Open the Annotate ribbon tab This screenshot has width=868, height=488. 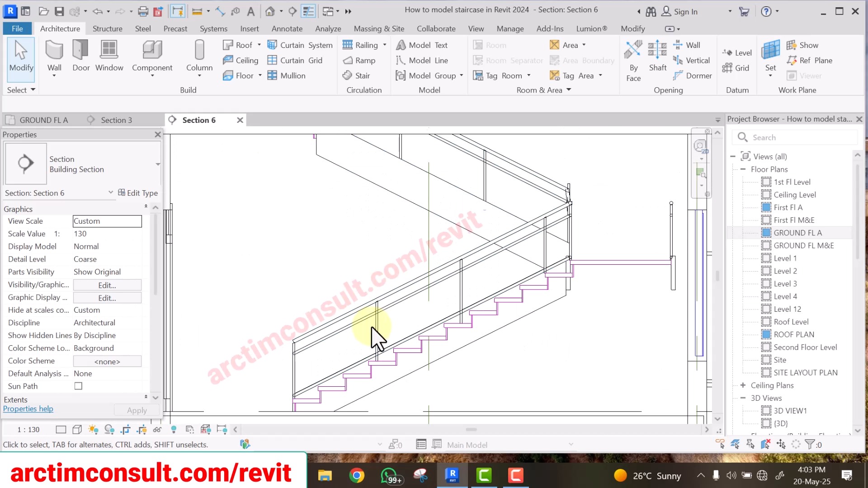click(287, 28)
